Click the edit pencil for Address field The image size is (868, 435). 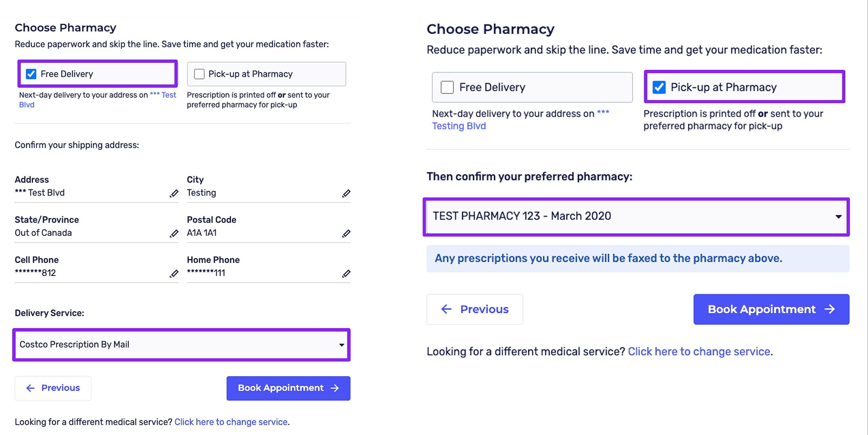coord(174,193)
